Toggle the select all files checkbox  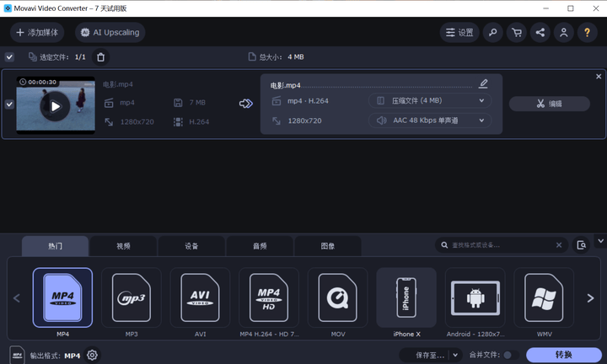click(9, 57)
